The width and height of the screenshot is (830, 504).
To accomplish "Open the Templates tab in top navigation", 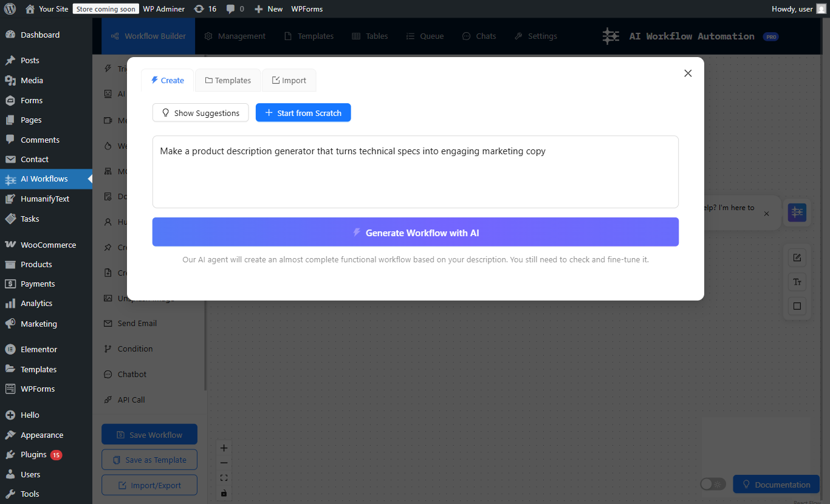I will pyautogui.click(x=309, y=36).
